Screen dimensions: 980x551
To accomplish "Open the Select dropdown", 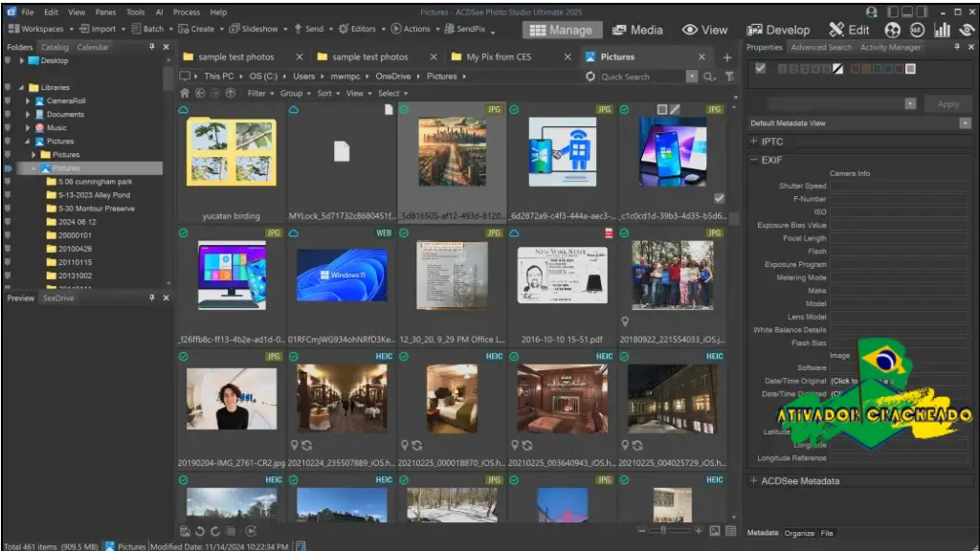I will point(392,93).
